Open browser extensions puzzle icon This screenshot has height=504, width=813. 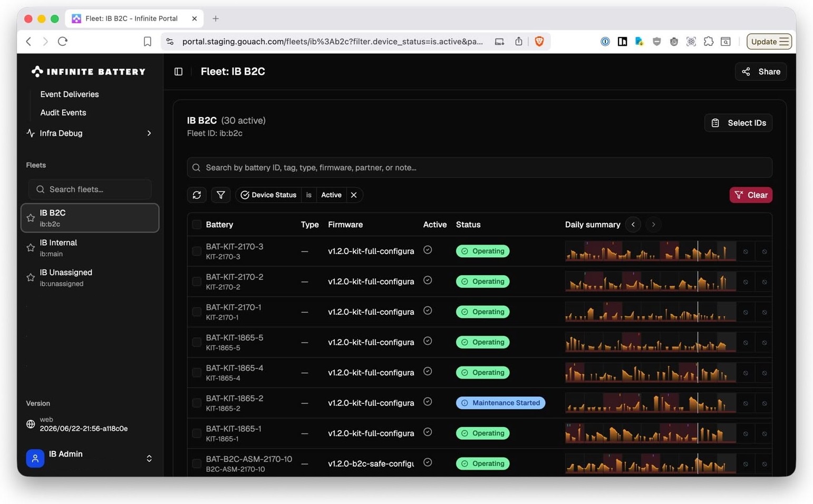click(709, 41)
